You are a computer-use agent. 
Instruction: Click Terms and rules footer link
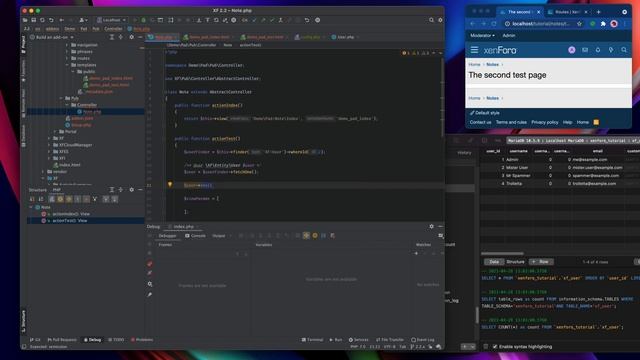pyautogui.click(x=511, y=122)
